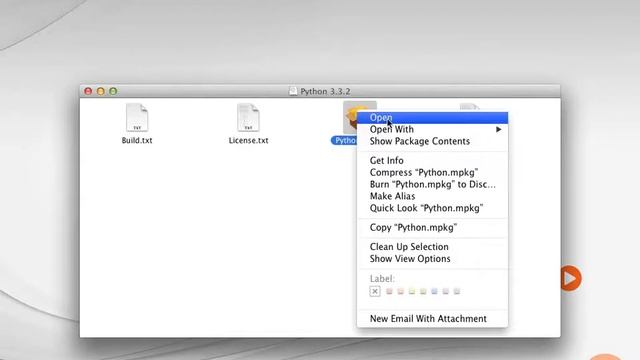Apply the blue label color
Image resolution: width=640 pixels, height=360 pixels.
pyautogui.click(x=434, y=291)
